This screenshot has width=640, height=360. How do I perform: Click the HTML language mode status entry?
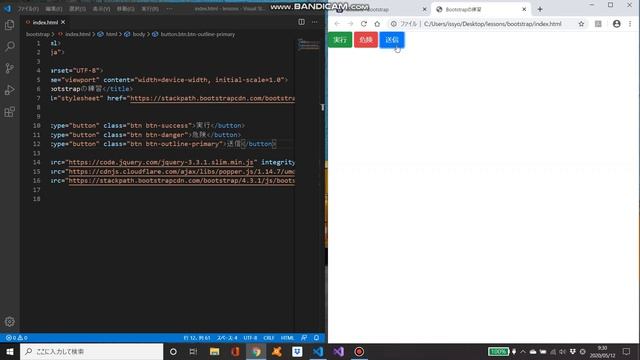[287, 338]
